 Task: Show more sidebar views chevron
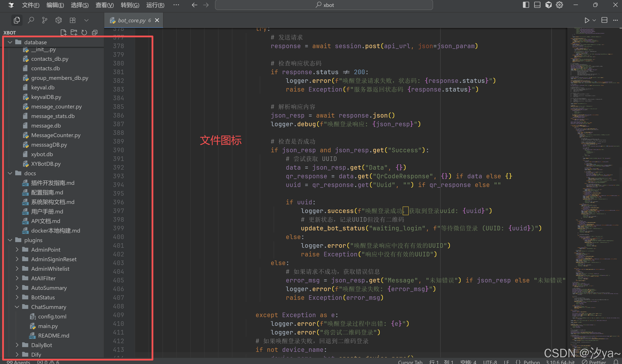point(86,20)
